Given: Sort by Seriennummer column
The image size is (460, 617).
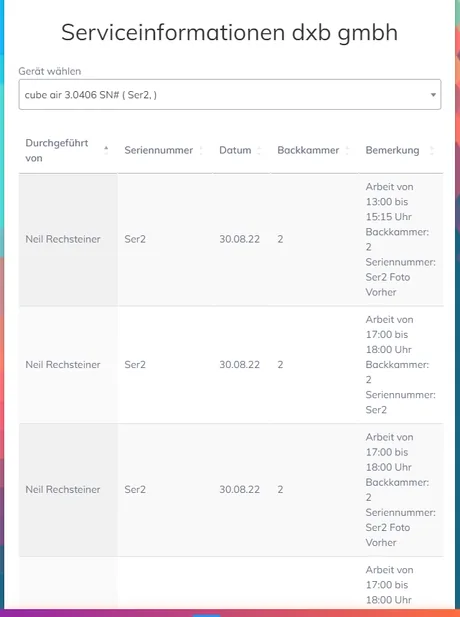Looking at the screenshot, I should pos(201,150).
